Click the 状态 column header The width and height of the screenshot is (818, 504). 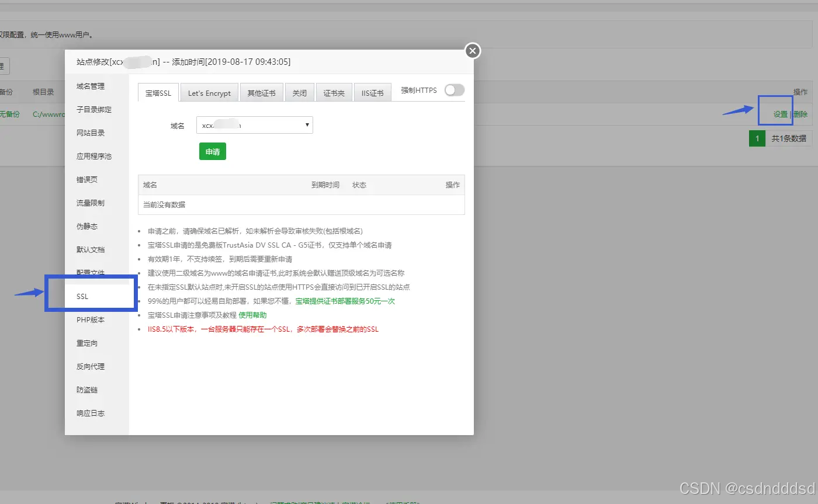359,185
